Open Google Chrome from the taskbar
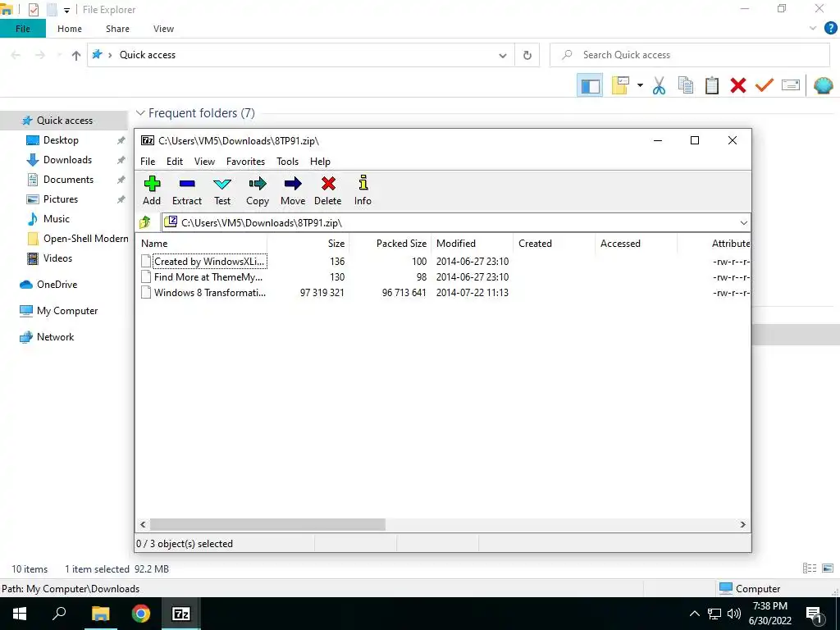Viewport: 840px width, 630px height. pos(141,614)
